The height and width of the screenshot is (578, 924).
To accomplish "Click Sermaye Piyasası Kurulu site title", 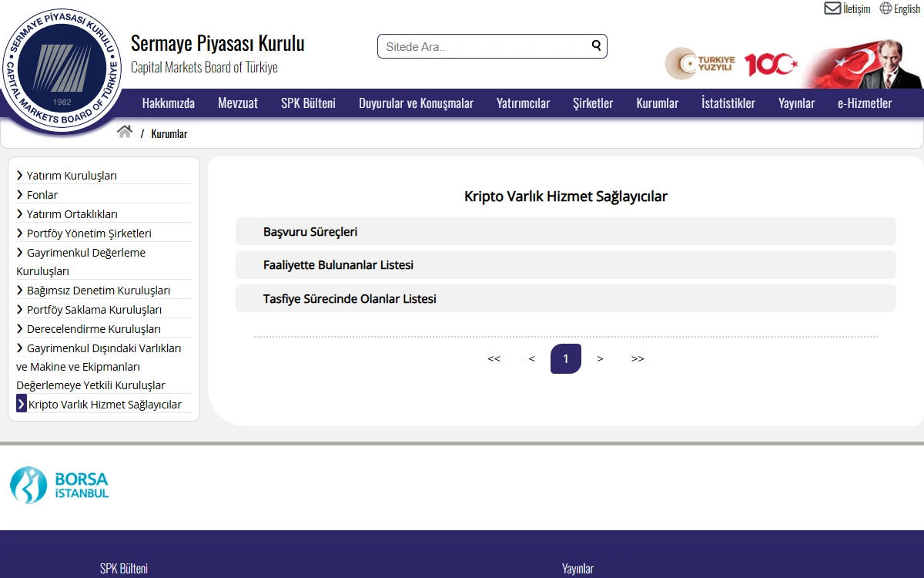I will pyautogui.click(x=218, y=43).
